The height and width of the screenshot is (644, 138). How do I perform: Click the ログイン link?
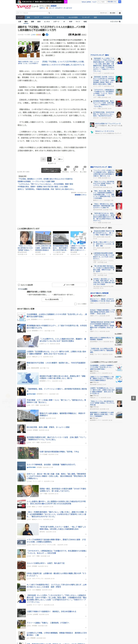(42, 8)
